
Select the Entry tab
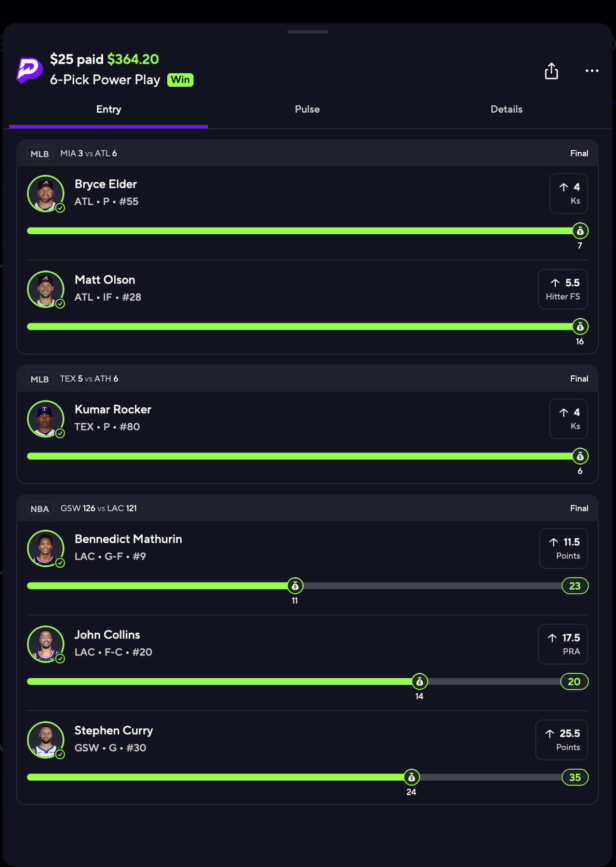pyautogui.click(x=108, y=109)
